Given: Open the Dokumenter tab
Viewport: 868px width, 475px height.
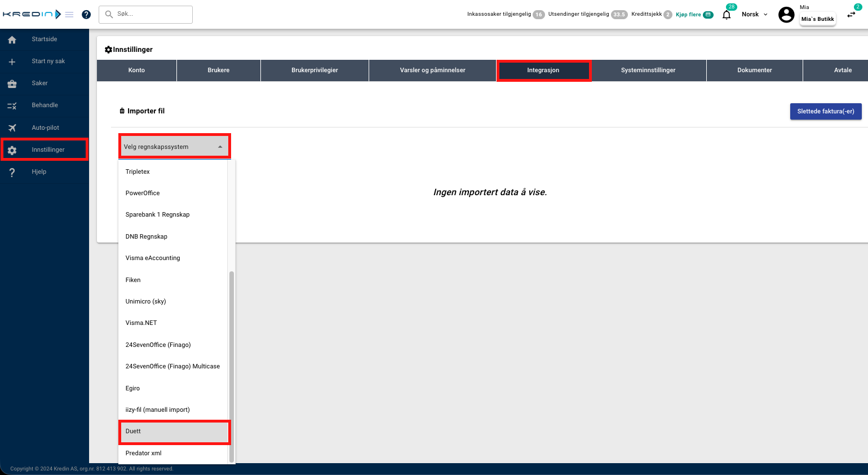Looking at the screenshot, I should pos(755,71).
